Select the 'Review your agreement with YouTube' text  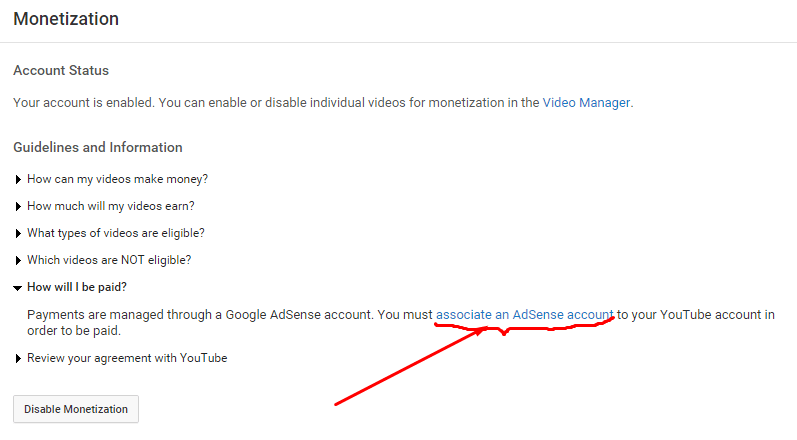click(x=127, y=358)
